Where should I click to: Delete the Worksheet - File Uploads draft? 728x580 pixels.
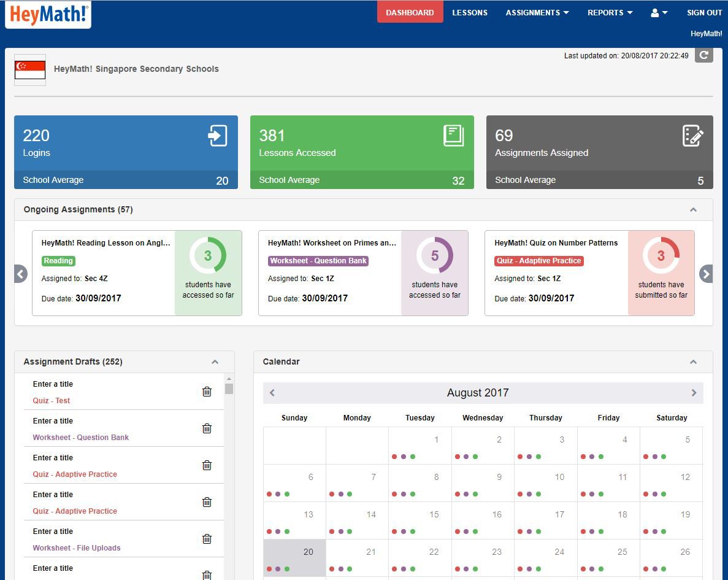click(x=207, y=539)
